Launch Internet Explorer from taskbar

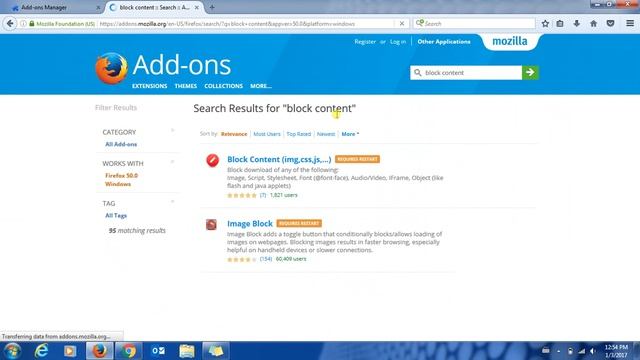[41, 351]
